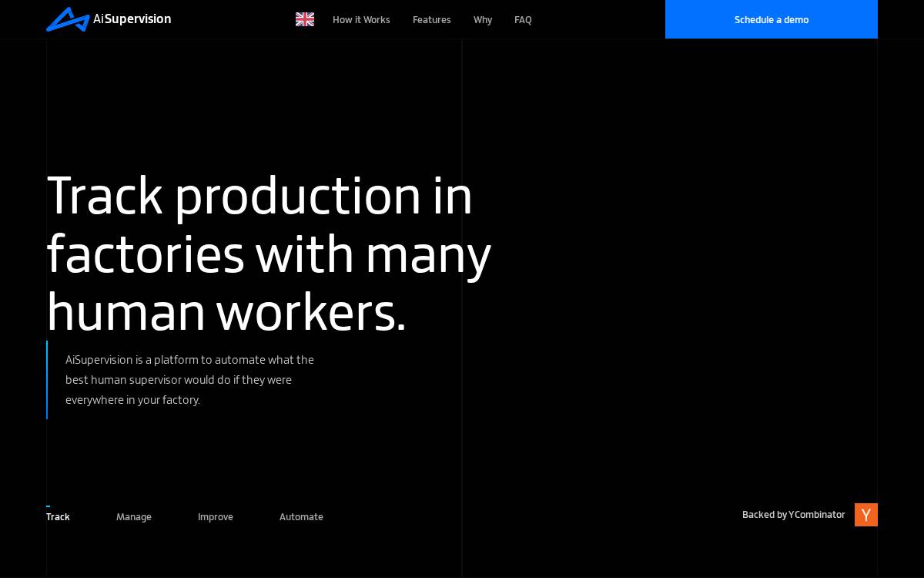The width and height of the screenshot is (924, 578).
Task: Switch to the Improve tab
Action: [x=216, y=516]
